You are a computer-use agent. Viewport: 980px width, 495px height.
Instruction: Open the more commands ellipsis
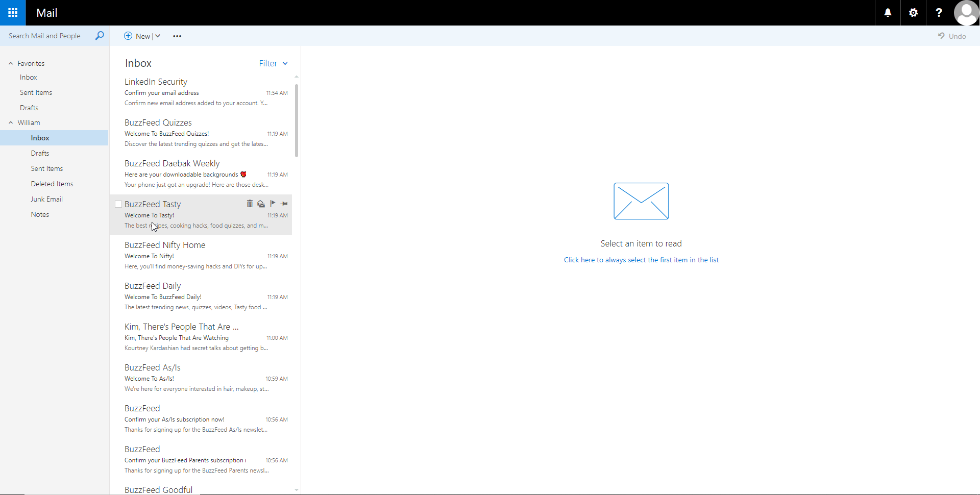(177, 36)
